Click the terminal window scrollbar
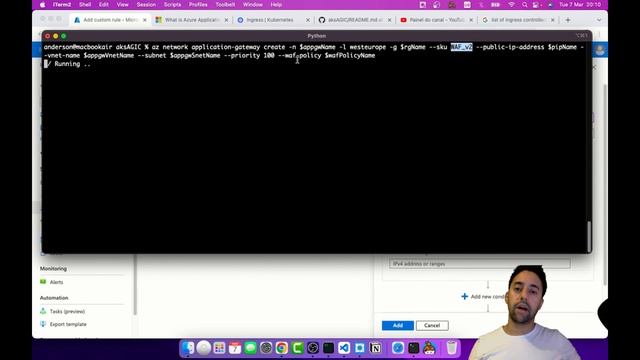 click(x=589, y=236)
